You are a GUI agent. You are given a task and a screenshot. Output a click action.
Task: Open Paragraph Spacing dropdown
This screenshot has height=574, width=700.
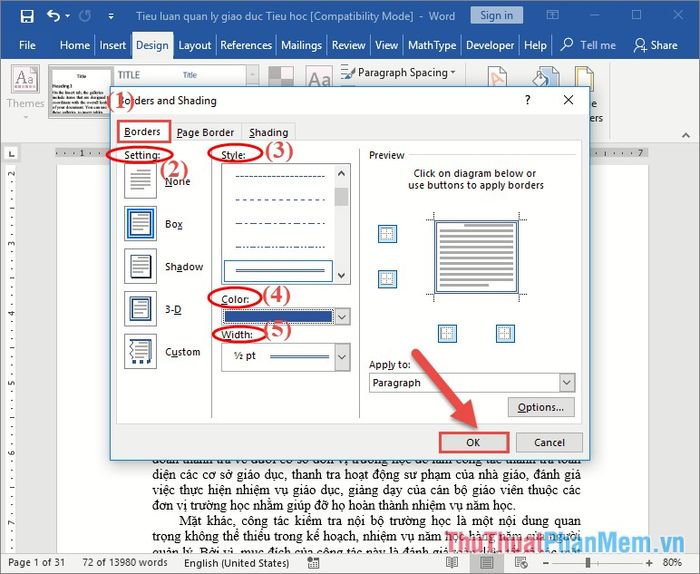coord(398,72)
